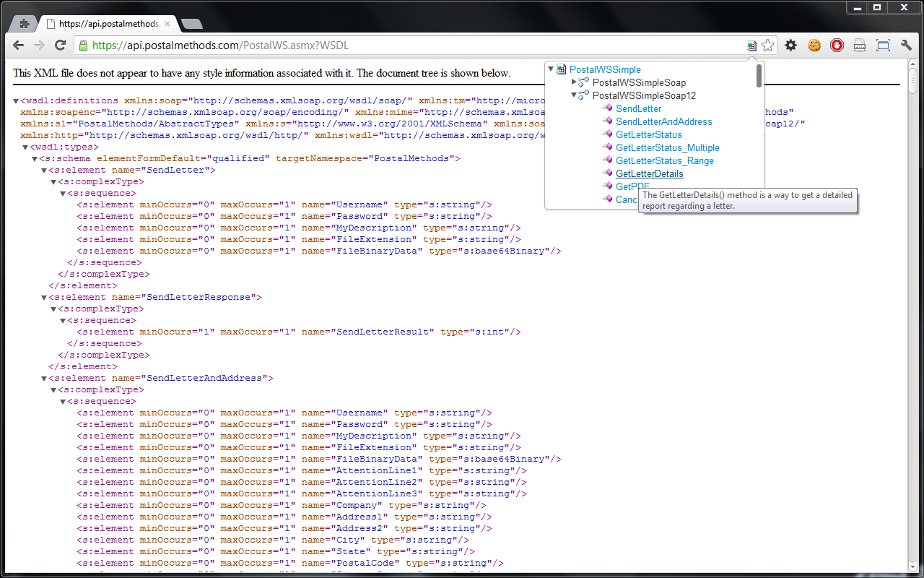Collapse the PostalWSSimple tree node

[x=551, y=69]
